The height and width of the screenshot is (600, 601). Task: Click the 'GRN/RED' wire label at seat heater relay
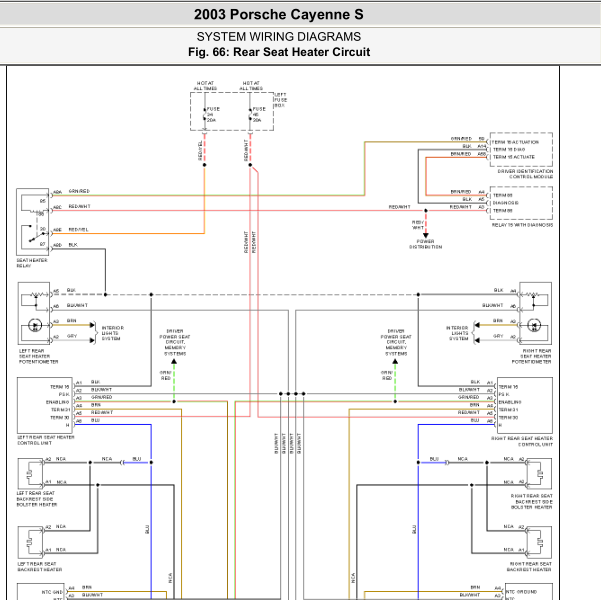(79, 191)
